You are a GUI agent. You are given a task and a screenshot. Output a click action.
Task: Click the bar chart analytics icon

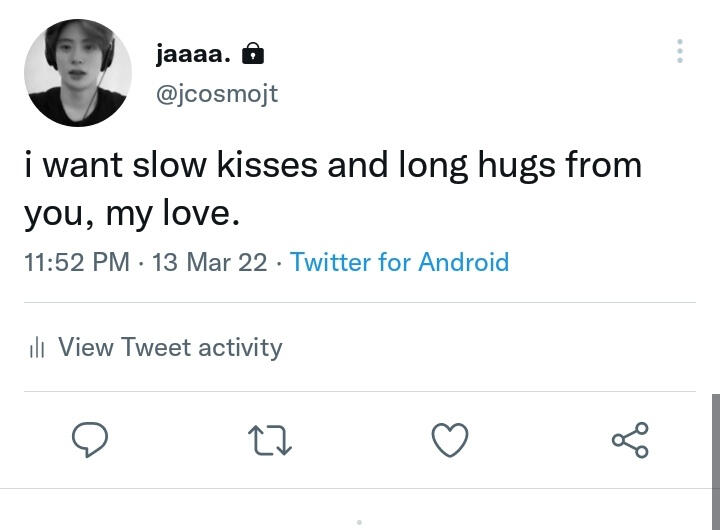38,348
